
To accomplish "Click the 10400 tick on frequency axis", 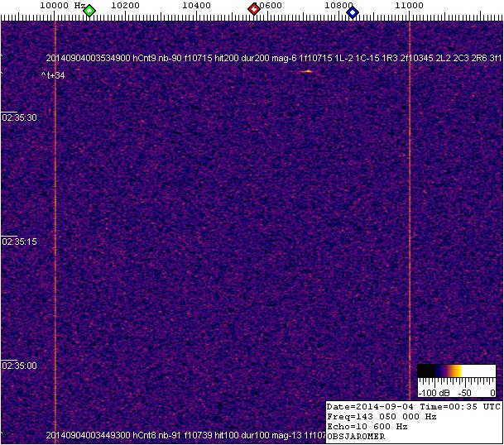I will [x=196, y=6].
